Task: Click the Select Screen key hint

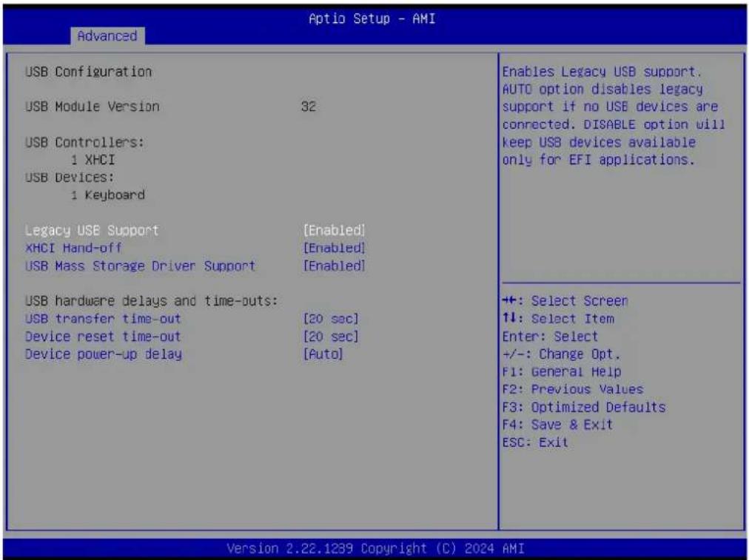Action: click(565, 301)
